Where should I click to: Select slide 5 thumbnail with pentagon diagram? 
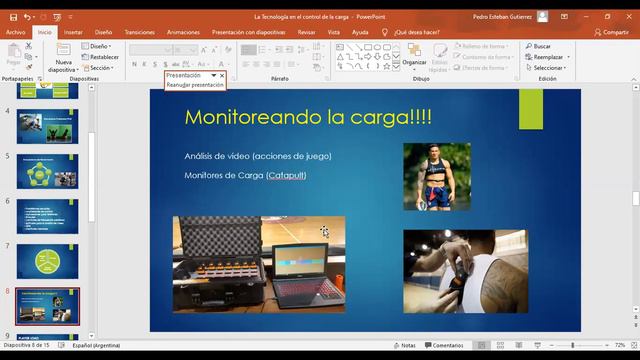(47, 171)
